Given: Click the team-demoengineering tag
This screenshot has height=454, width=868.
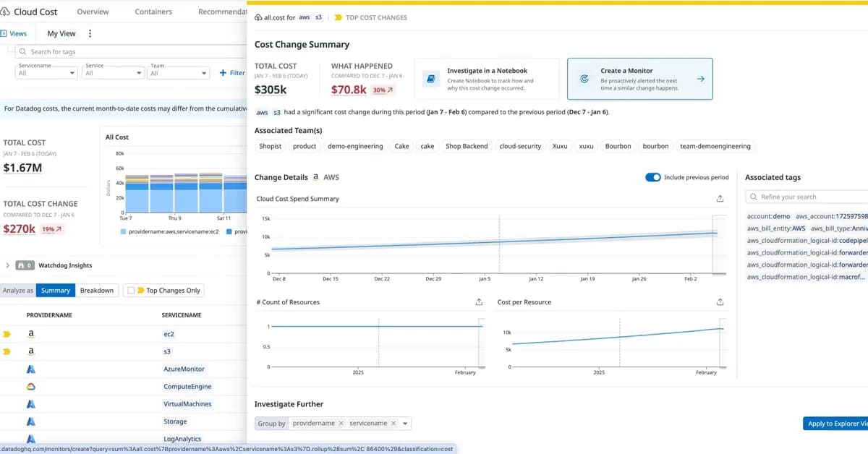Looking at the screenshot, I should click(x=715, y=146).
